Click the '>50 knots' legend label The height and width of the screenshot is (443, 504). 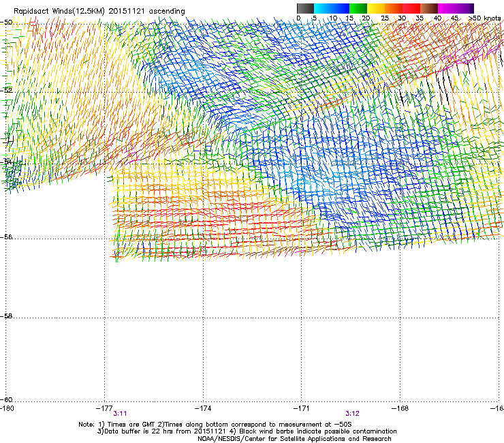484,18
